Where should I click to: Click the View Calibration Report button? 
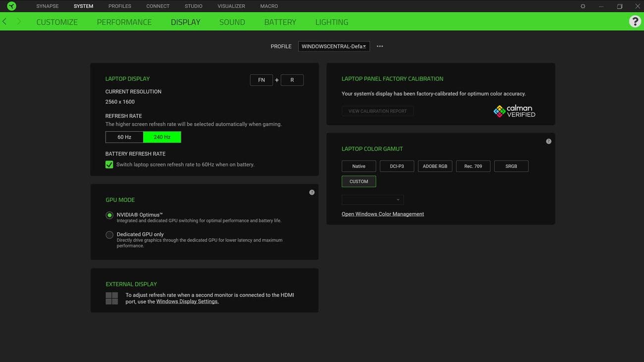point(377,110)
